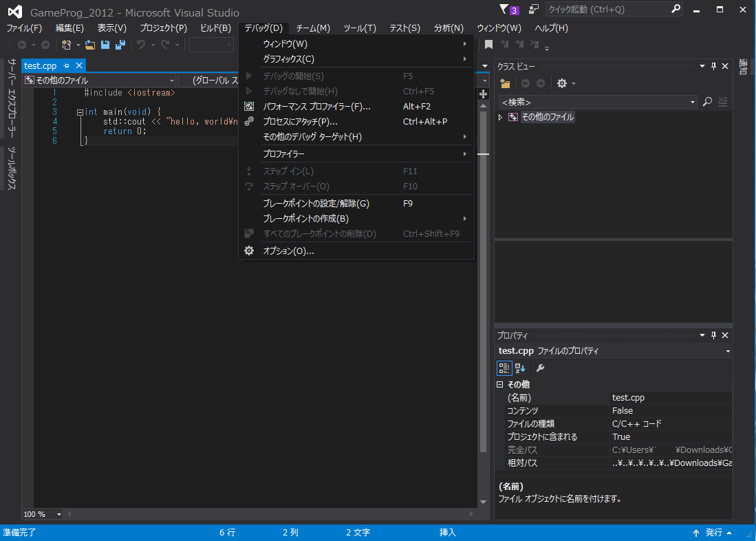Click the new folder icon in Class View

coord(506,83)
